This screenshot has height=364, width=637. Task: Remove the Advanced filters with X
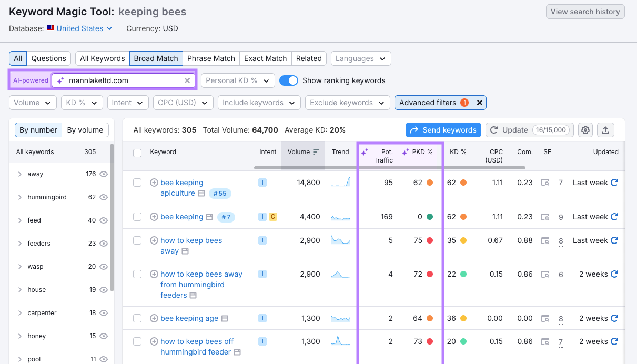(479, 103)
